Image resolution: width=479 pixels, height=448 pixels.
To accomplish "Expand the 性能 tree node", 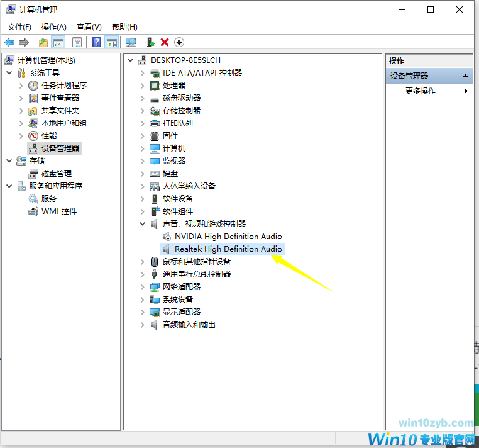I will click(21, 135).
